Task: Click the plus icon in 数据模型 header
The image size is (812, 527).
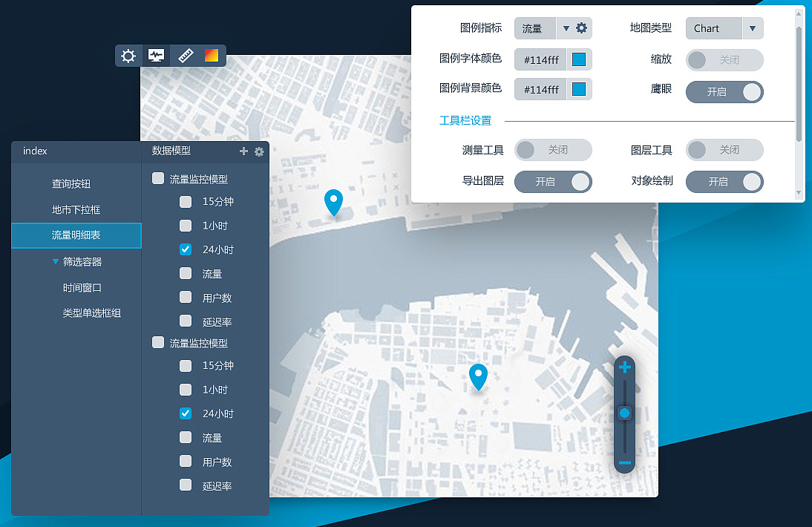Action: click(x=243, y=151)
